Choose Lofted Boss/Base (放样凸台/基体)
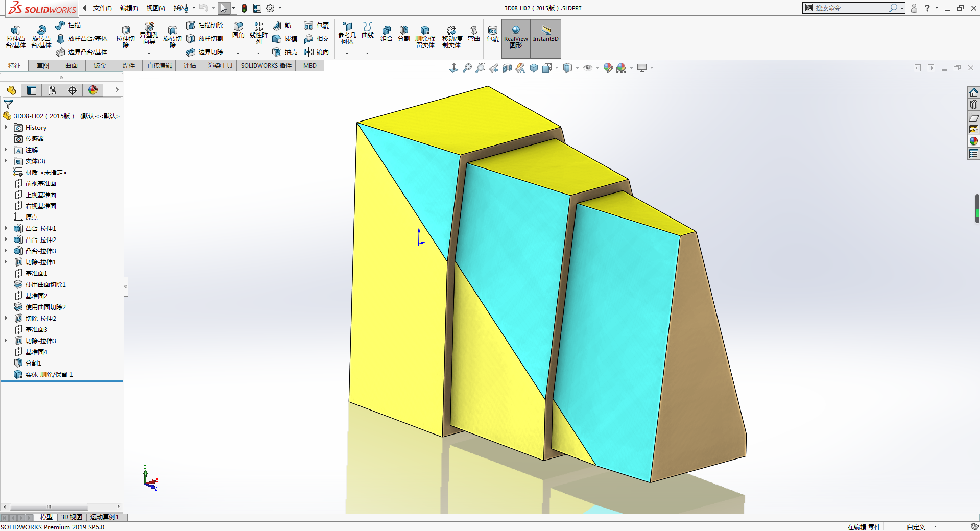The height and width of the screenshot is (531, 980). (82, 38)
